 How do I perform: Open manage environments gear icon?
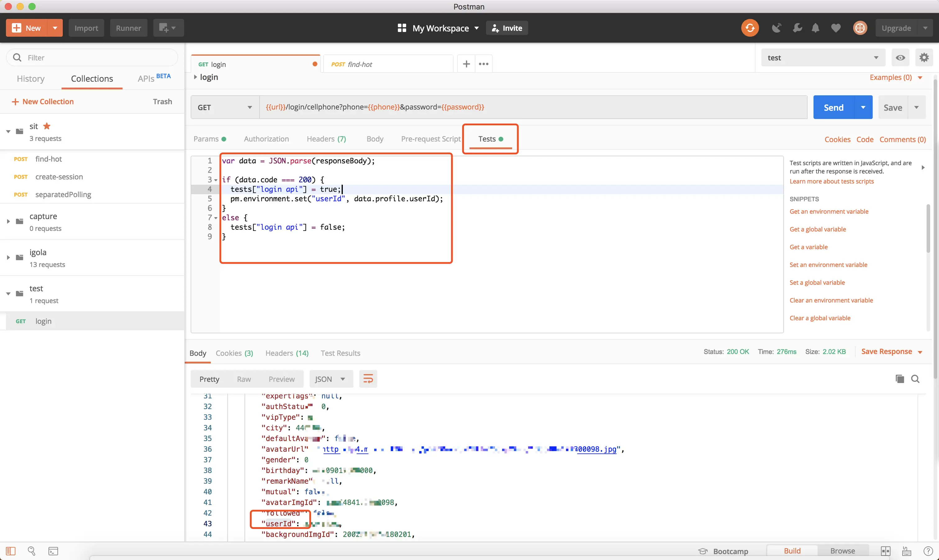(924, 58)
